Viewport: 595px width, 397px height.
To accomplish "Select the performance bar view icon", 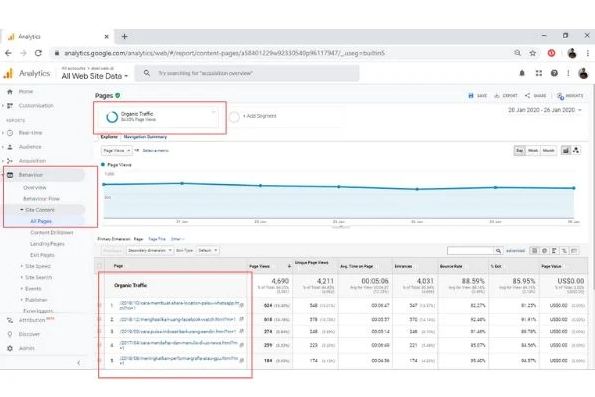I will pyautogui.click(x=554, y=251).
